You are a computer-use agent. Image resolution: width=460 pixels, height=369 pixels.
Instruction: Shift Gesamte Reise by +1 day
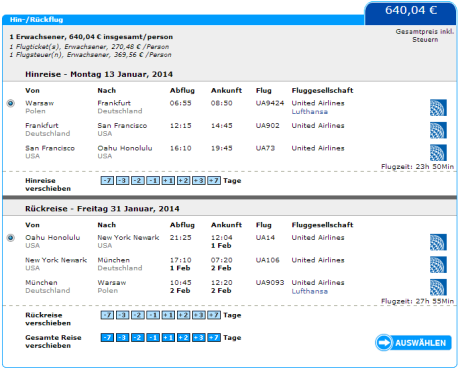168,338
